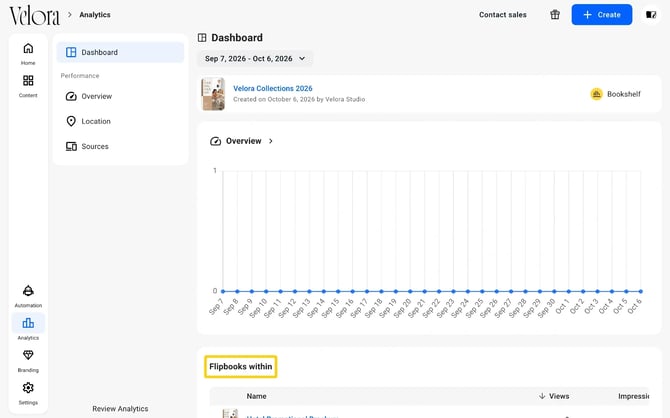Viewport: 670px width, 418px height.
Task: Open Sources in Performance menu
Action: click(x=95, y=146)
